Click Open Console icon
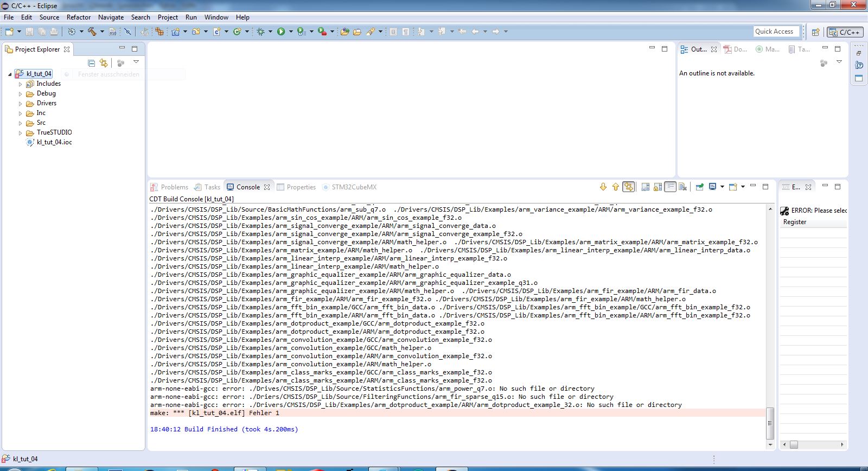This screenshot has height=471, width=868. 733,187
